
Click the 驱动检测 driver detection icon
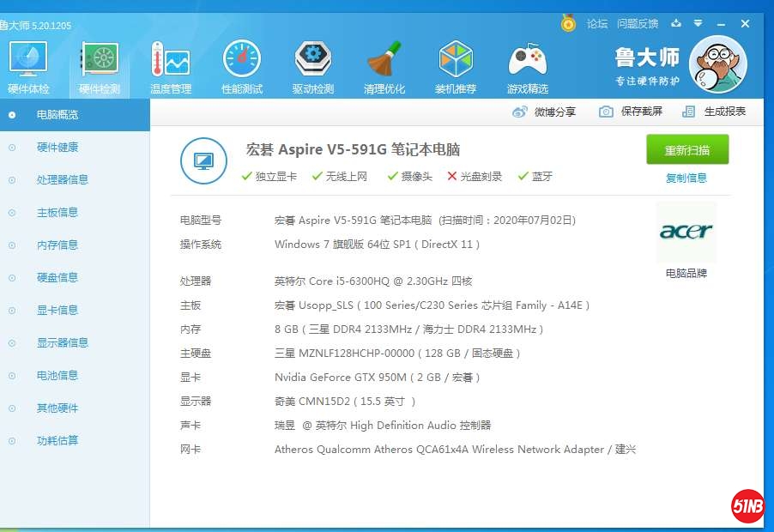click(x=312, y=60)
